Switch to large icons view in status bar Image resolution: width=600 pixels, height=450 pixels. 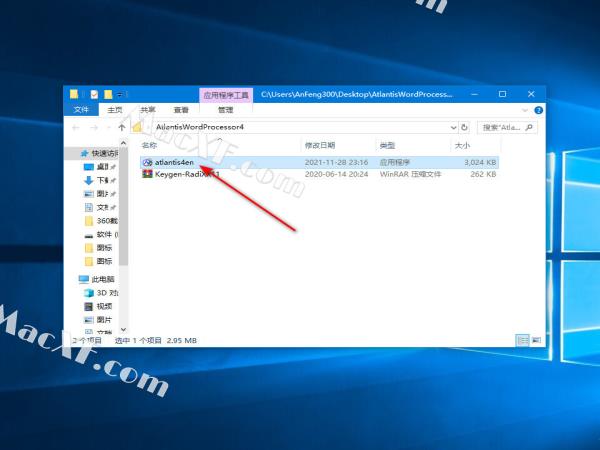click(536, 340)
